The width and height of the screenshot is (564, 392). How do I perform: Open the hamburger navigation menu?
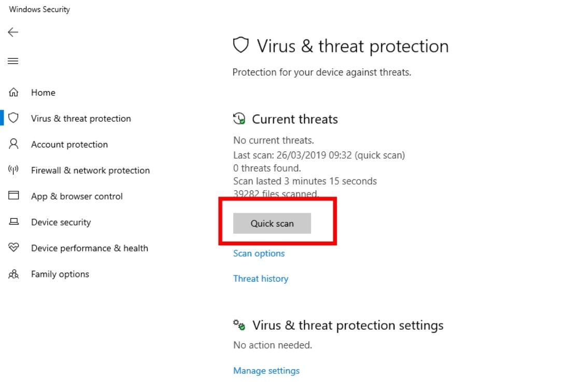(13, 61)
